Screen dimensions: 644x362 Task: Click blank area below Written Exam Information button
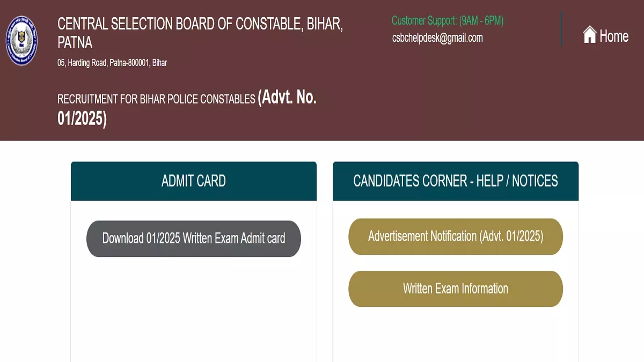click(x=456, y=335)
